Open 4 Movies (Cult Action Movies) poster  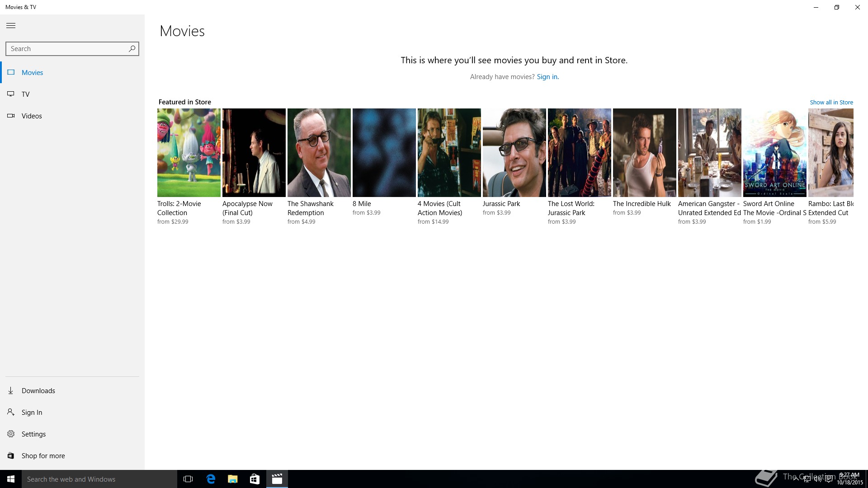tap(449, 153)
